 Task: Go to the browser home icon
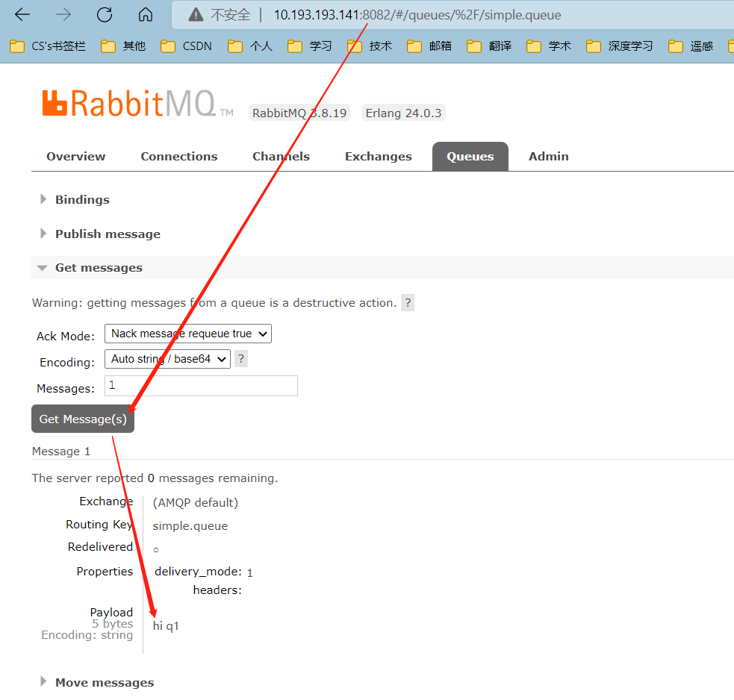(x=146, y=15)
